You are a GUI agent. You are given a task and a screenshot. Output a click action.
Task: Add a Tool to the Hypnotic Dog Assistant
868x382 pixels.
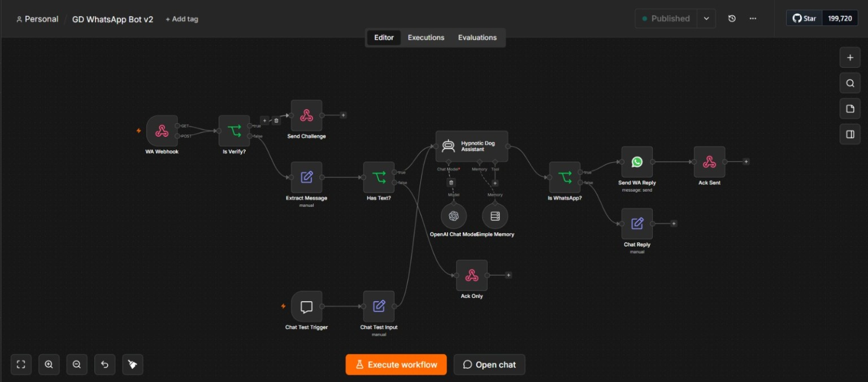495,183
